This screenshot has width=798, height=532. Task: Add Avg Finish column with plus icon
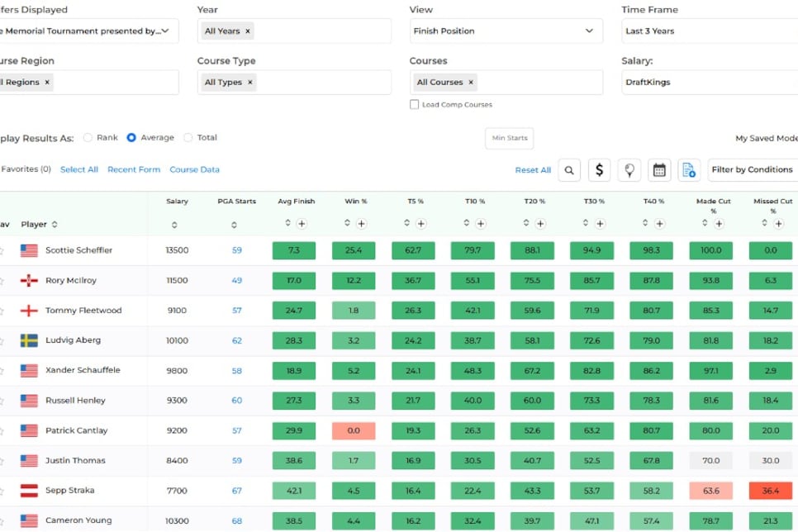pos(302,224)
